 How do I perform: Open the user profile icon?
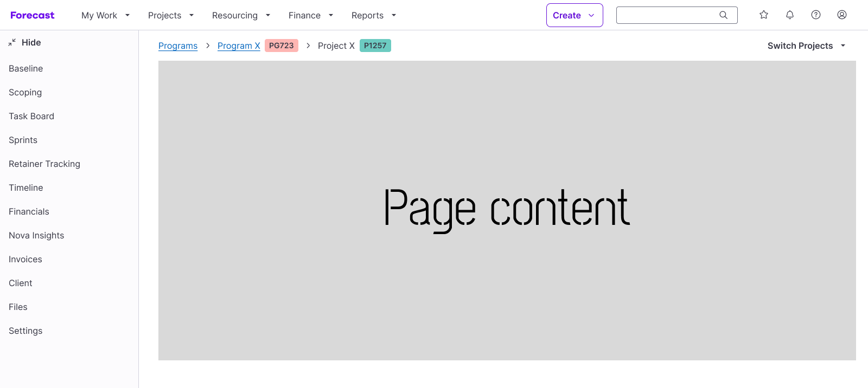[842, 15]
